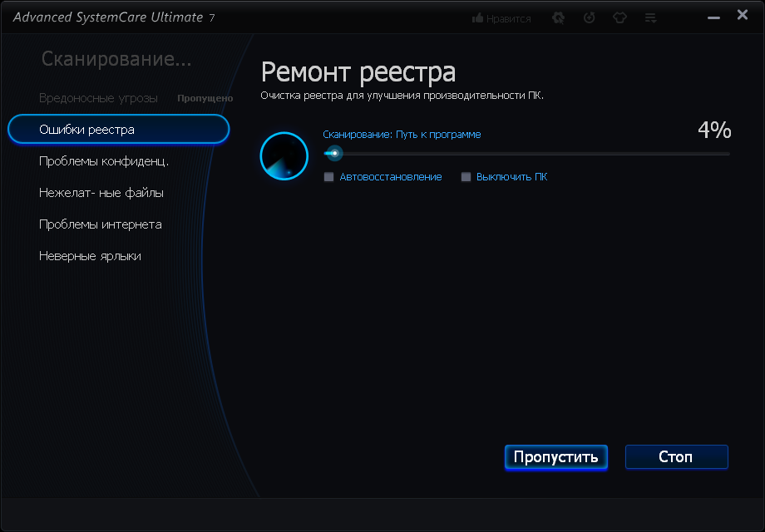The image size is (765, 532).
Task: Click the scanning radar circle icon
Action: coord(284,156)
